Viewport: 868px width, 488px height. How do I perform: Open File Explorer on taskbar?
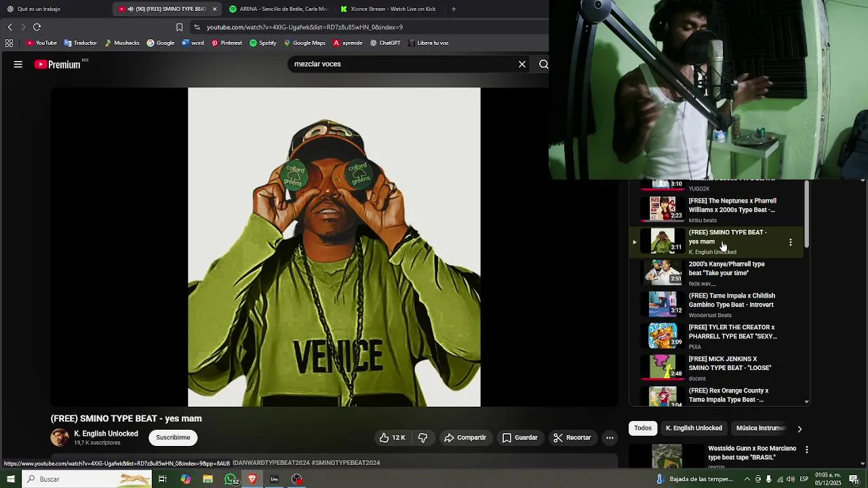(208, 479)
